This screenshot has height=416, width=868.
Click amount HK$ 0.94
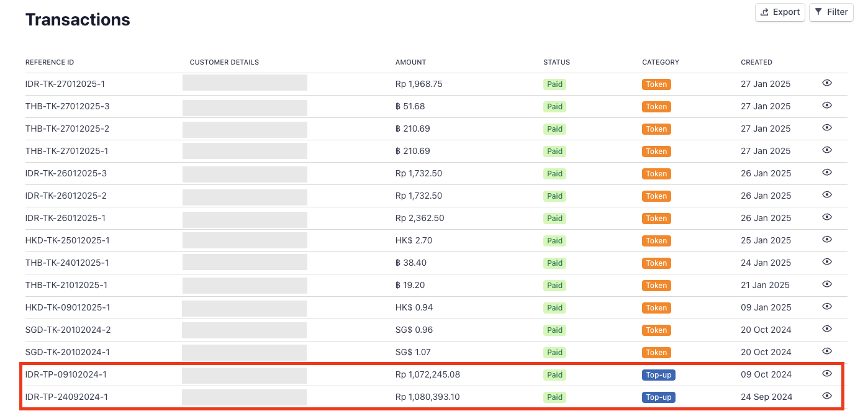point(414,307)
